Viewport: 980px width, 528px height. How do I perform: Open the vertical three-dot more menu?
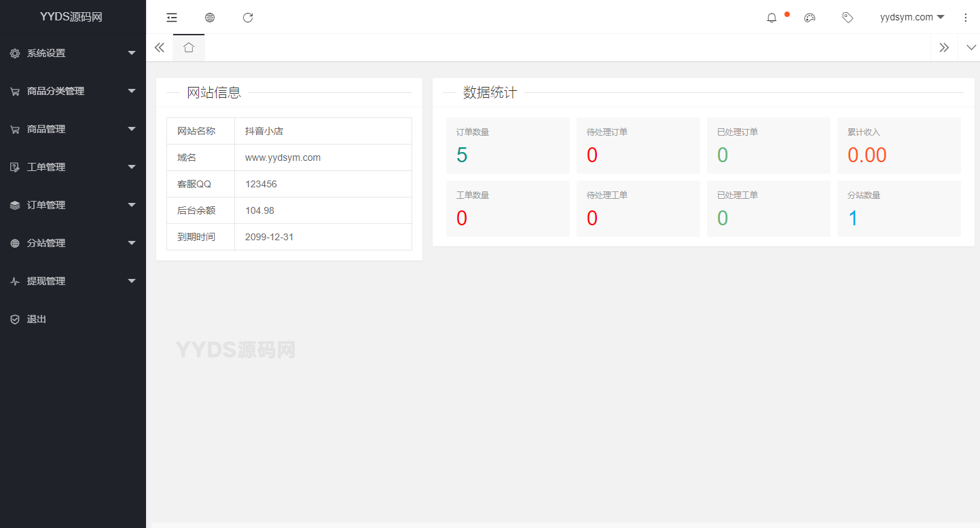tap(966, 18)
